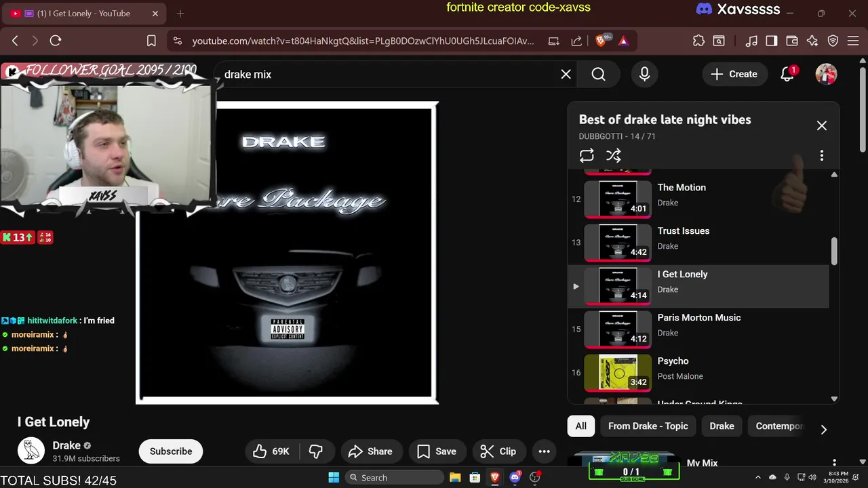Screen dimensions: 868x488
Task: Save the video to a playlist
Action: [x=437, y=451]
